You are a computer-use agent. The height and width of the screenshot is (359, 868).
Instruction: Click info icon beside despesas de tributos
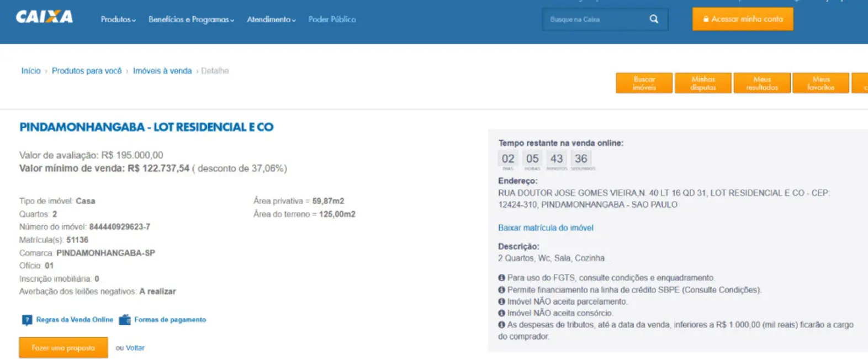click(501, 325)
